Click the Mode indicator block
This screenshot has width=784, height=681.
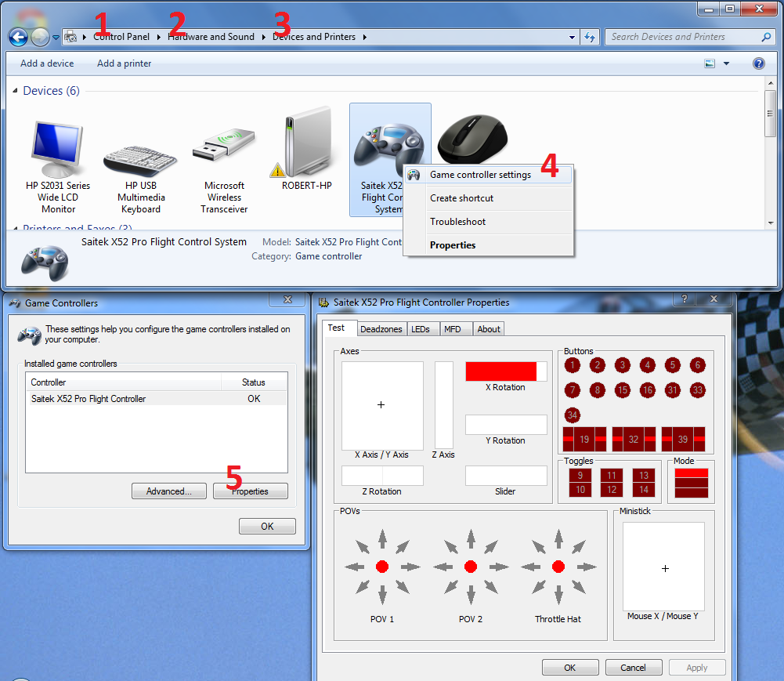point(691,483)
